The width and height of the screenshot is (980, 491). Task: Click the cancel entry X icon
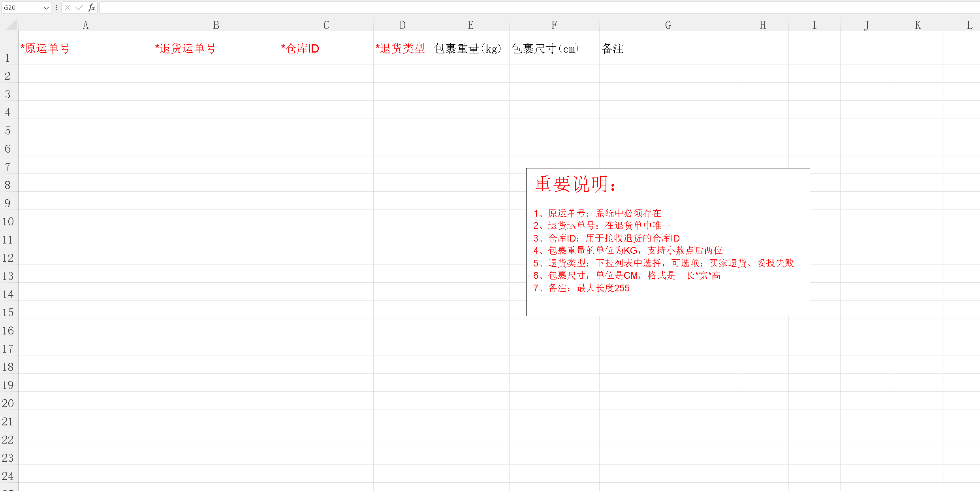click(x=68, y=8)
